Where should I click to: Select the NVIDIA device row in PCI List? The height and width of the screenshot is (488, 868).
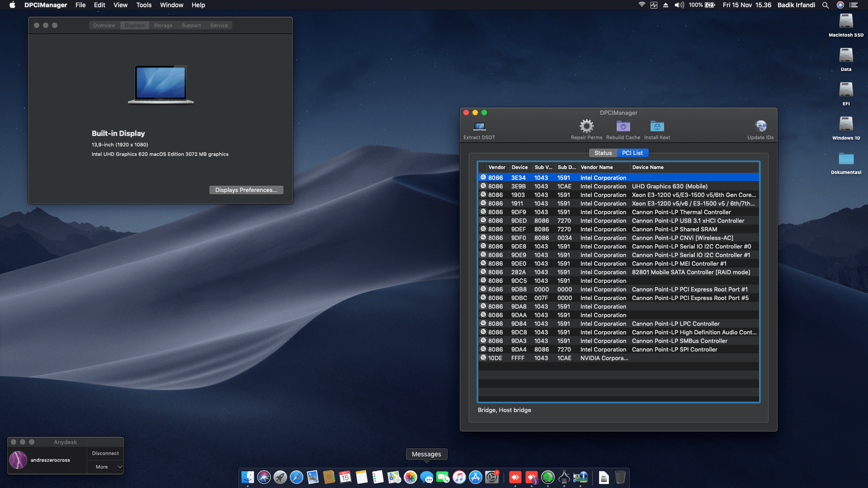[588, 358]
